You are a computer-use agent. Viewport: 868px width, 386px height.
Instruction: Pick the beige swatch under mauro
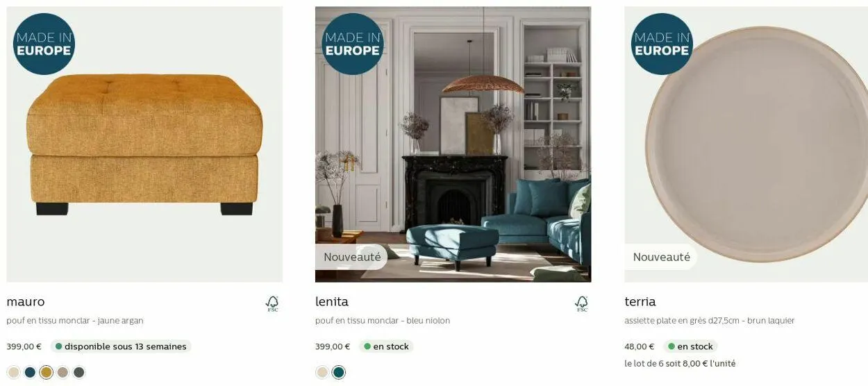pyautogui.click(x=13, y=372)
